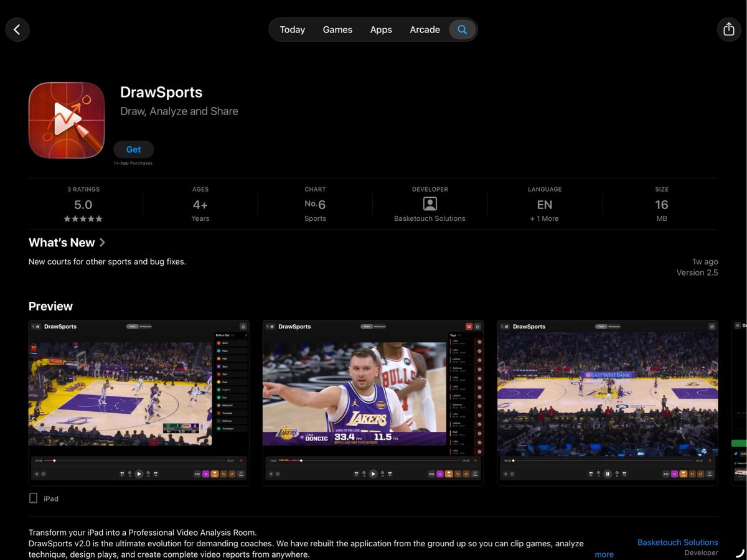Screen dimensions: 747x560
Task: Tap the New courts and bug fixes note
Action: click(107, 262)
